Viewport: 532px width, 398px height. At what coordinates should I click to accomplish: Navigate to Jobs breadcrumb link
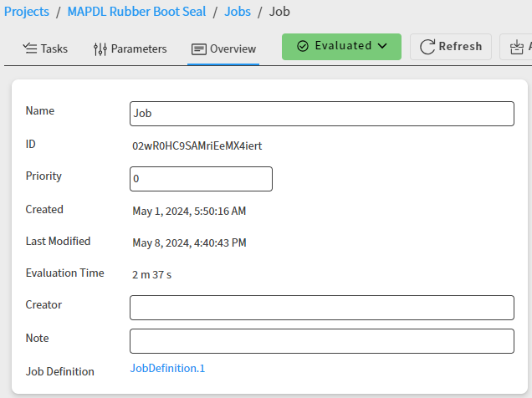[x=238, y=11]
